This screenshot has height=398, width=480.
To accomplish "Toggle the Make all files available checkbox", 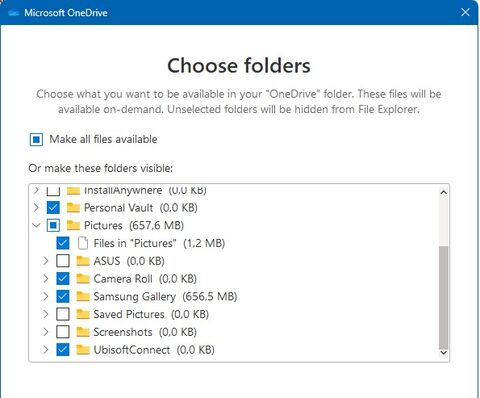I will (36, 139).
